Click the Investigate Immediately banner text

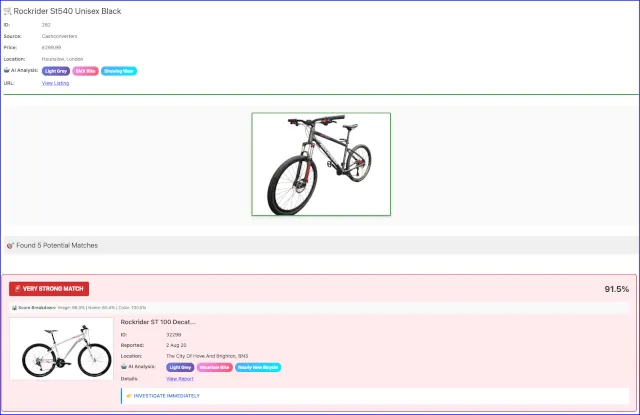tap(167, 396)
